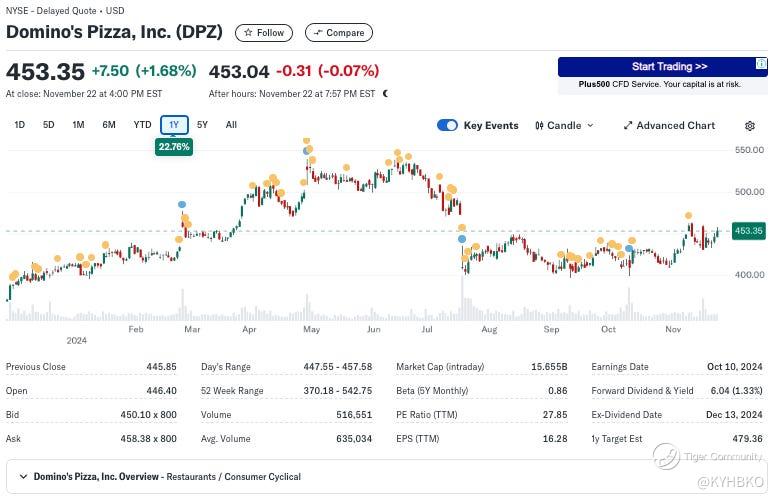Select the 5D time range

click(x=49, y=125)
